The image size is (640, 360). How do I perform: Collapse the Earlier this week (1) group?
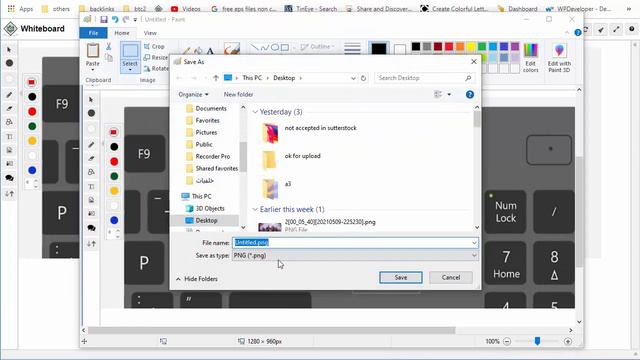pyautogui.click(x=255, y=209)
